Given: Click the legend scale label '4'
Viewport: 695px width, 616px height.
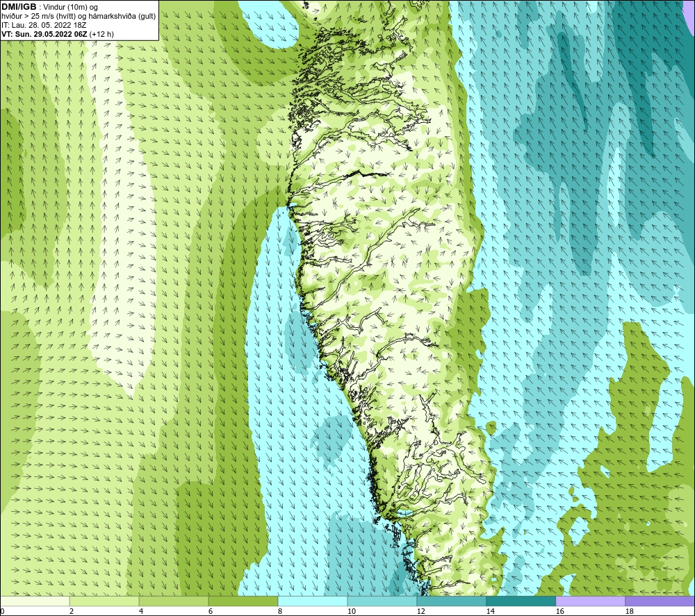Looking at the screenshot, I should pos(141,612).
